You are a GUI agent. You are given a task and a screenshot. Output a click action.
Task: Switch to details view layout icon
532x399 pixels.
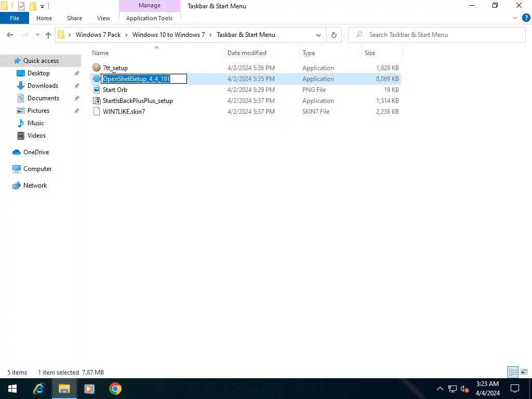[x=513, y=372]
